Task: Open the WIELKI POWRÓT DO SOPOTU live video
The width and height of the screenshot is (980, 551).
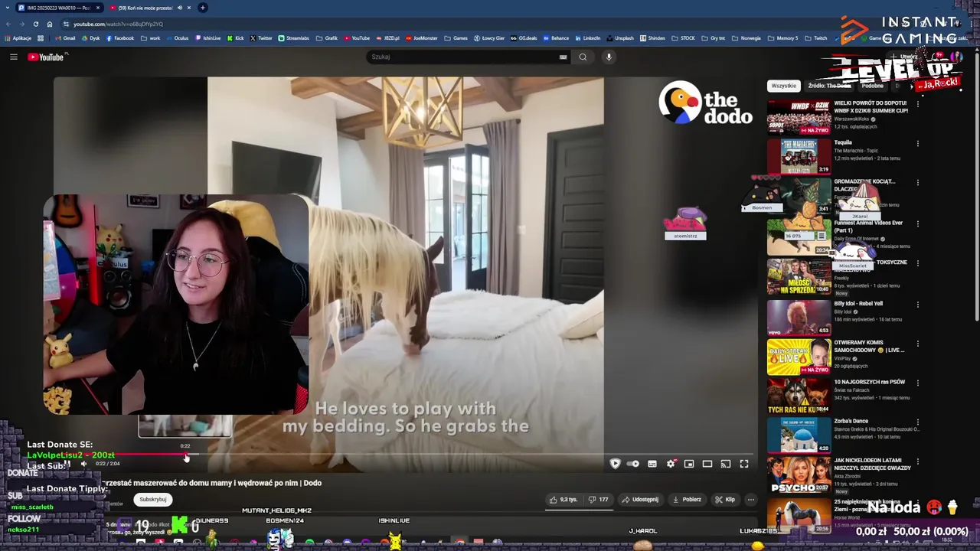Action: tap(799, 117)
